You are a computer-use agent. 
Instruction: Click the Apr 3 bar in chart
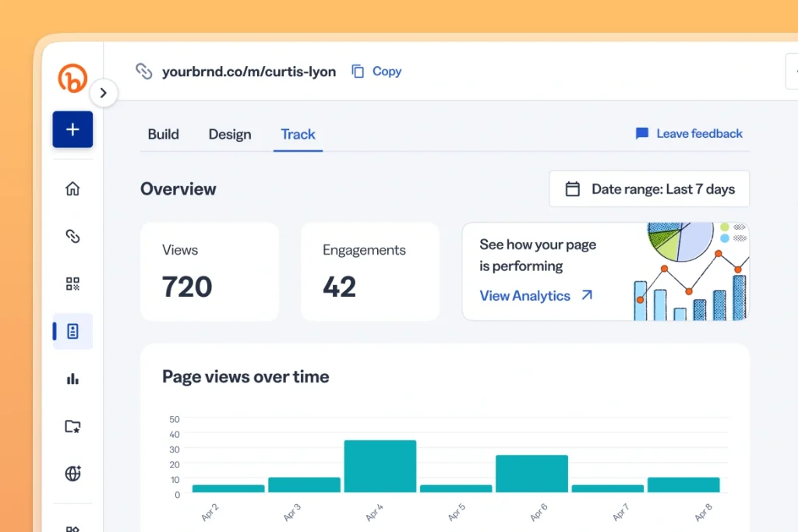click(x=305, y=484)
